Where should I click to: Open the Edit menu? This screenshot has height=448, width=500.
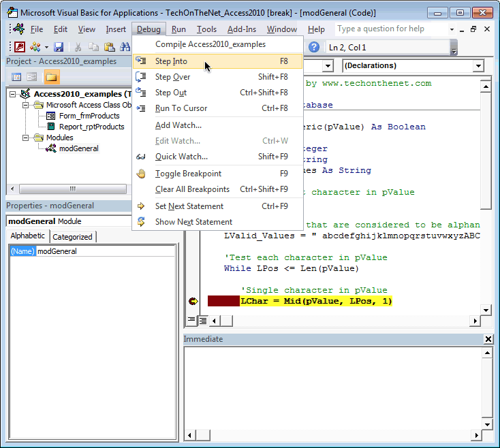(x=60, y=29)
